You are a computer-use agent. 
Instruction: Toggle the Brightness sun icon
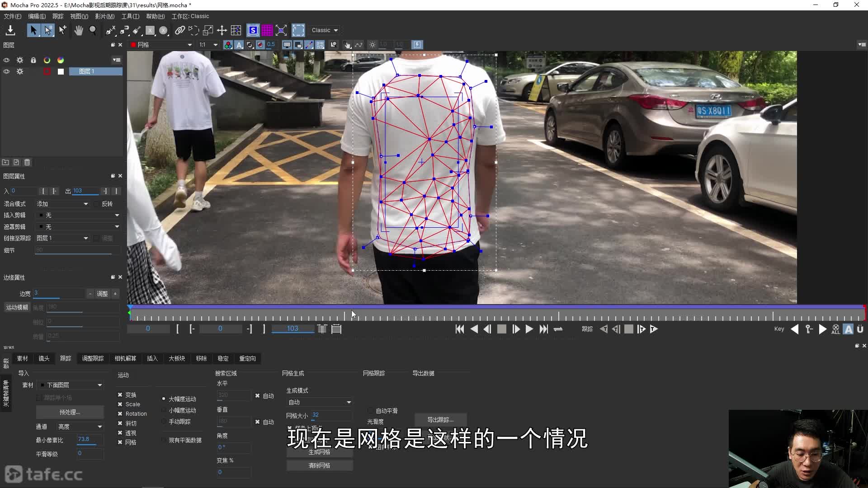(372, 45)
